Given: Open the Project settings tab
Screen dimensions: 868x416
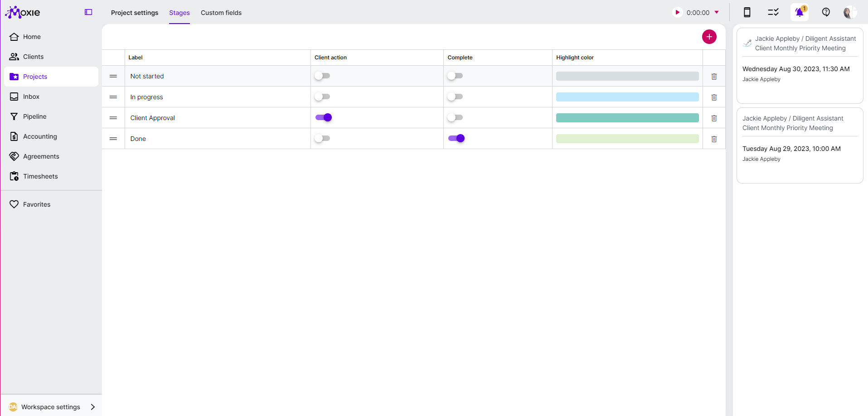Looking at the screenshot, I should 135,13.
